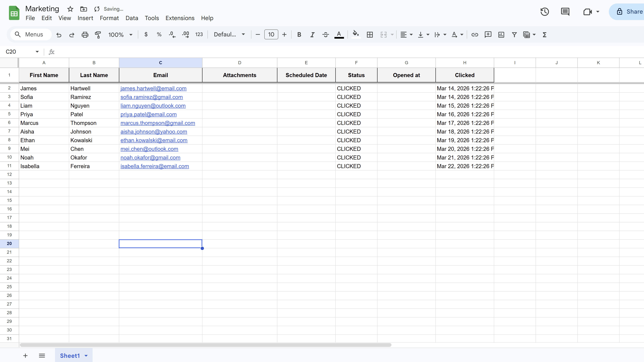644x362 pixels.
Task: Format as currency with the dollar icon
Action: tap(146, 34)
